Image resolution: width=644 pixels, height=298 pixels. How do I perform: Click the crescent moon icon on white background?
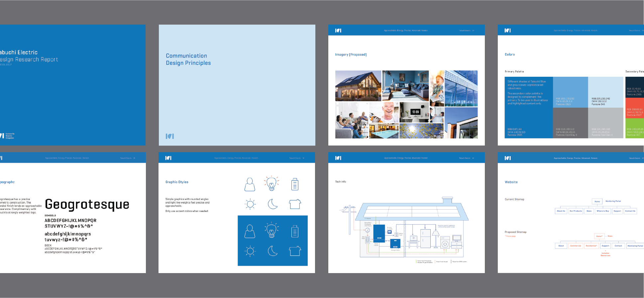point(272,204)
